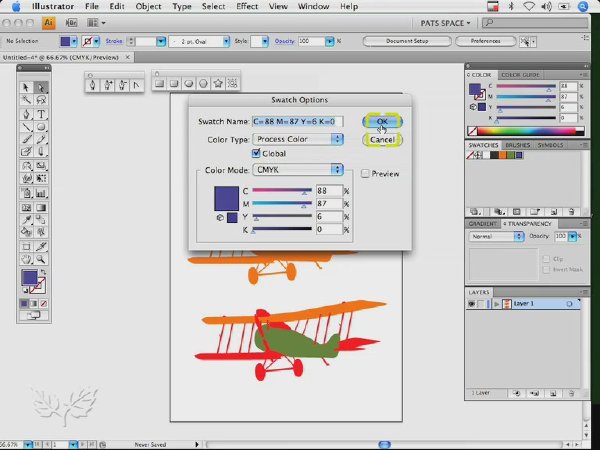
Task: Switch to the Symbols tab
Action: (x=550, y=145)
